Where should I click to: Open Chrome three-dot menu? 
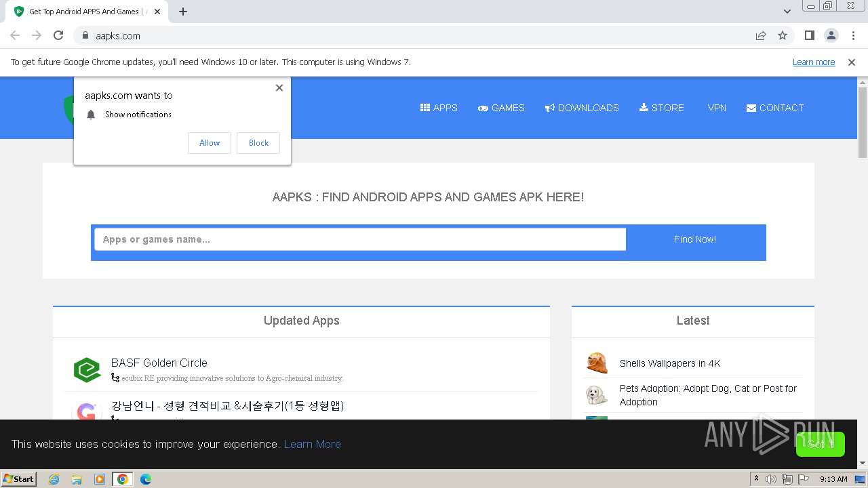point(852,35)
